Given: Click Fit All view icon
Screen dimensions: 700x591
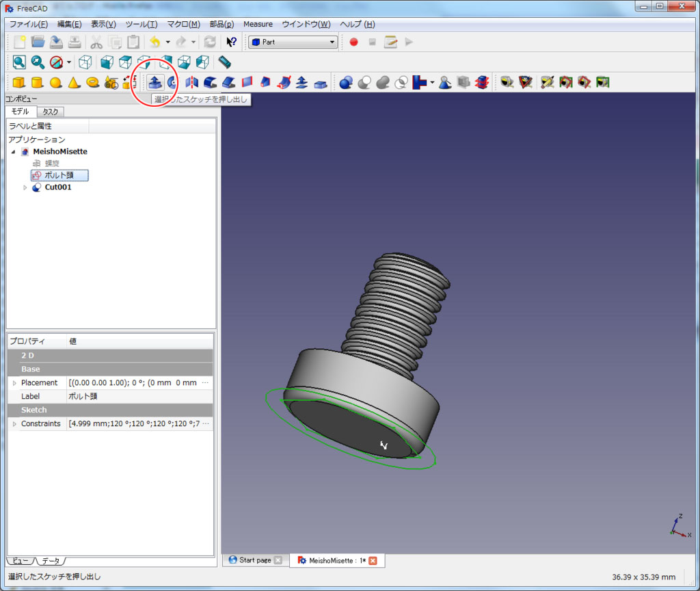Looking at the screenshot, I should coord(19,62).
